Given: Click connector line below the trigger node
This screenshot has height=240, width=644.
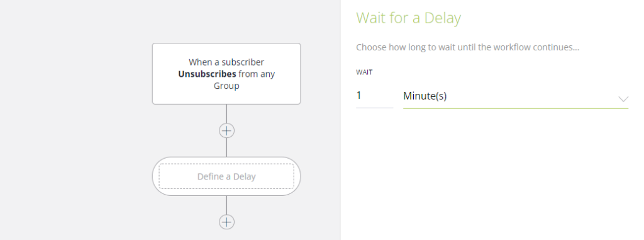Looking at the screenshot, I should point(226,114).
